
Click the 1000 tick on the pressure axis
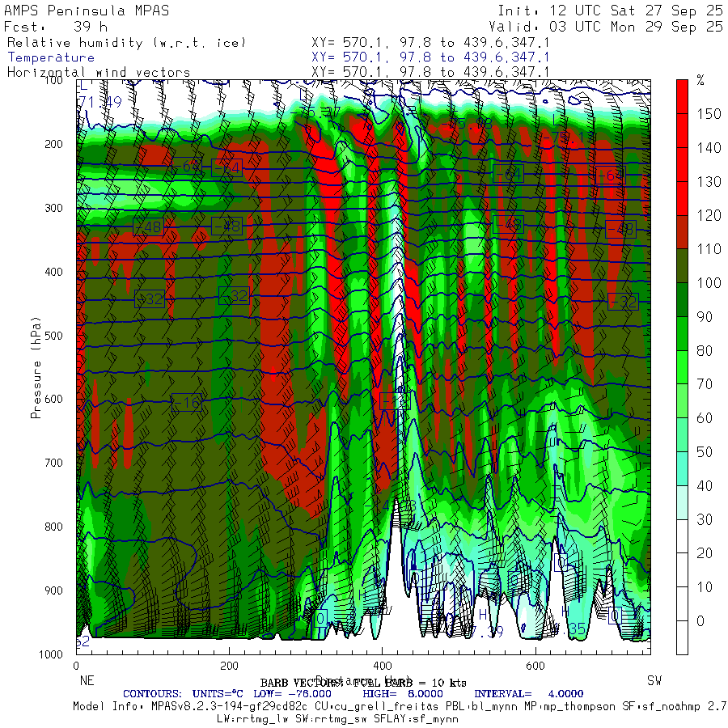pyautogui.click(x=51, y=654)
